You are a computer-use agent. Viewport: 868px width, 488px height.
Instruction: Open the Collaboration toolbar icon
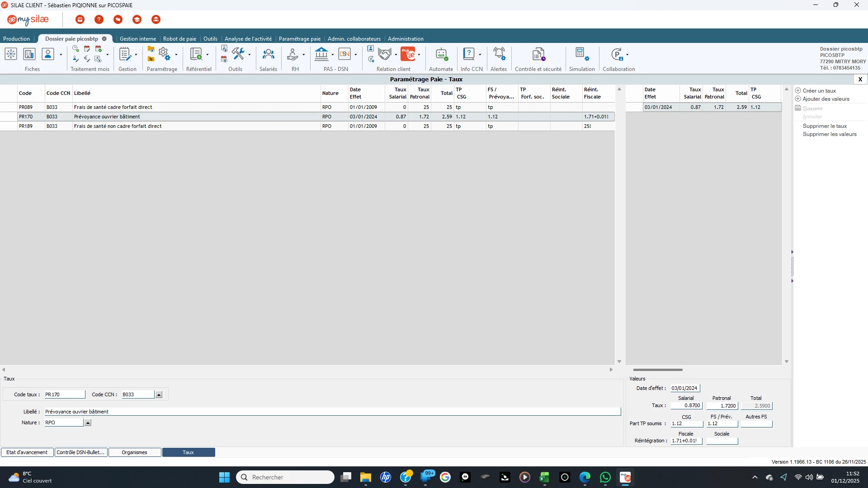pos(617,55)
